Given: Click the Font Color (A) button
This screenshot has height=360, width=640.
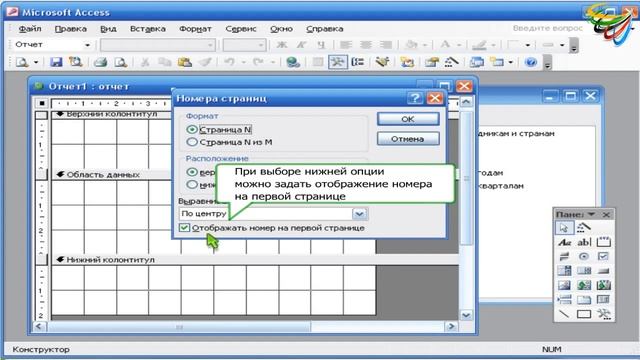Looking at the screenshot, I should coord(445,44).
